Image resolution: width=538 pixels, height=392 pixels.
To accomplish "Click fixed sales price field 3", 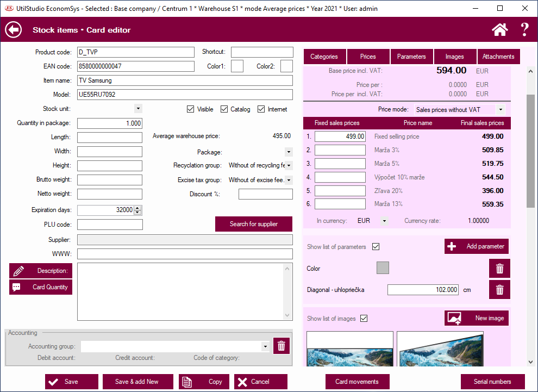I will [340, 164].
